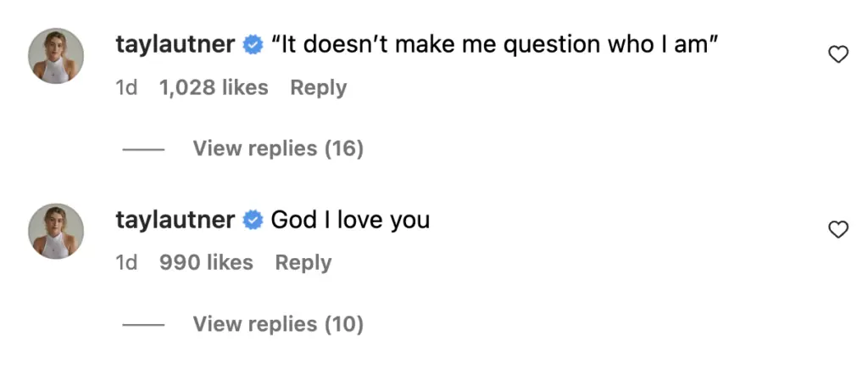Click the 1d timestamp beside 1,028 likes
This screenshot has width=868, height=370.
[126, 87]
